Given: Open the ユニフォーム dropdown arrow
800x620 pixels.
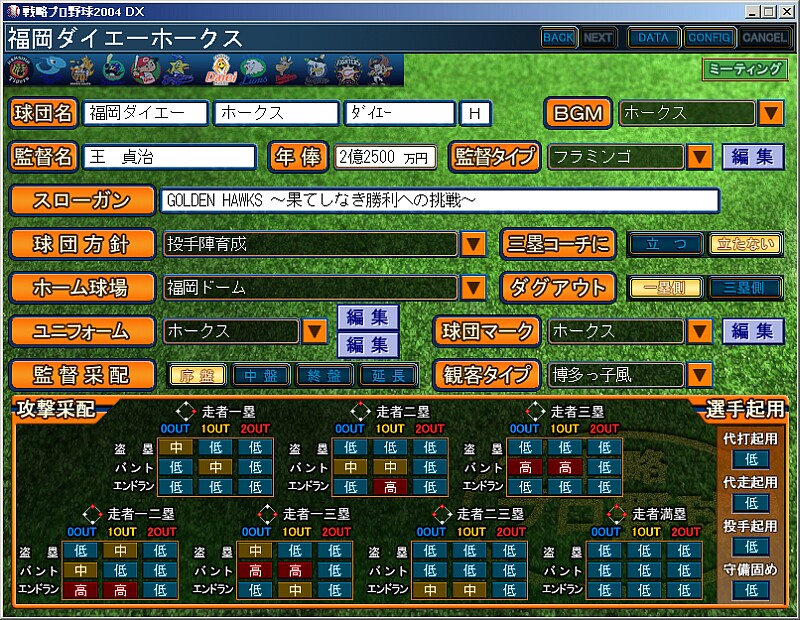Looking at the screenshot, I should tap(314, 332).
